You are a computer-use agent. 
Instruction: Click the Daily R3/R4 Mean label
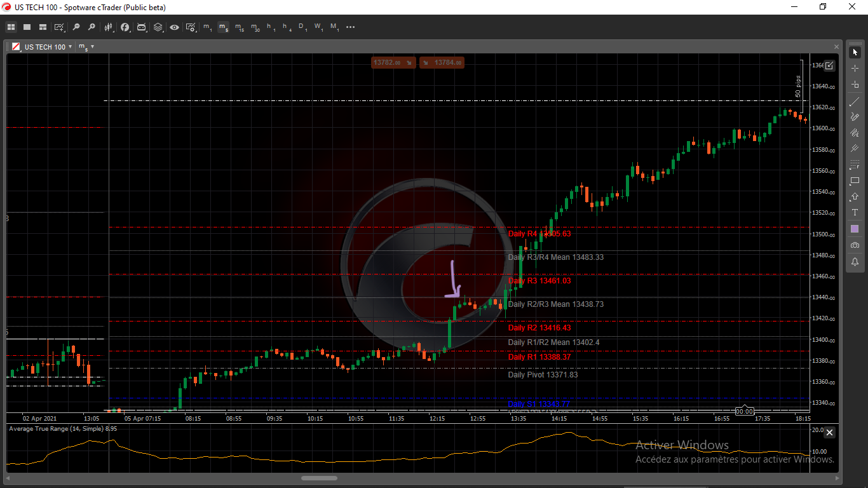tap(556, 257)
